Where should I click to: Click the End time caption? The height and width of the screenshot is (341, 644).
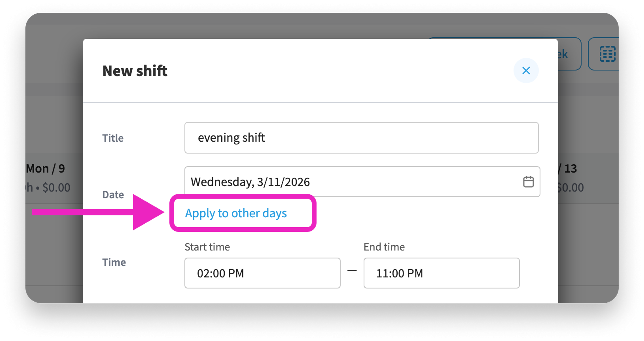point(384,247)
